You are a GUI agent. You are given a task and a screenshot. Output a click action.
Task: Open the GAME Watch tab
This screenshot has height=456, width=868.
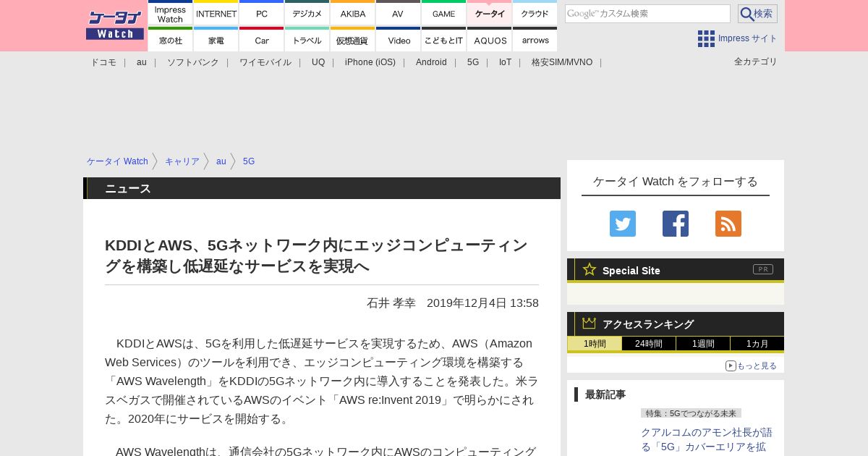click(444, 13)
